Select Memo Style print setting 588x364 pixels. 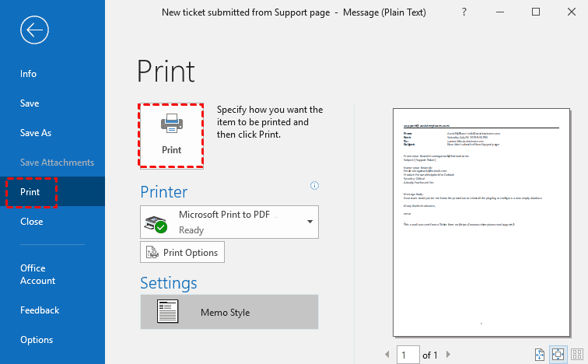click(x=229, y=312)
